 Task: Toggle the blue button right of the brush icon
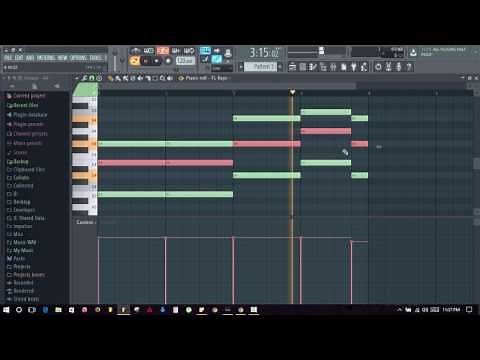pyautogui.click(x=217, y=60)
